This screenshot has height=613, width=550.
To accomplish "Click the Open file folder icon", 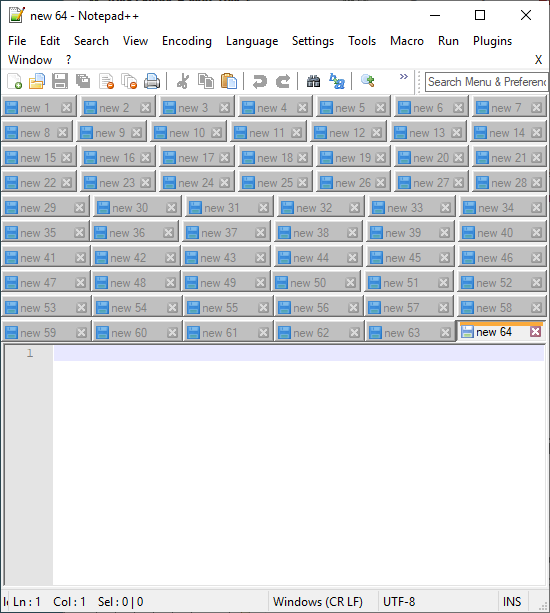I will click(x=37, y=81).
